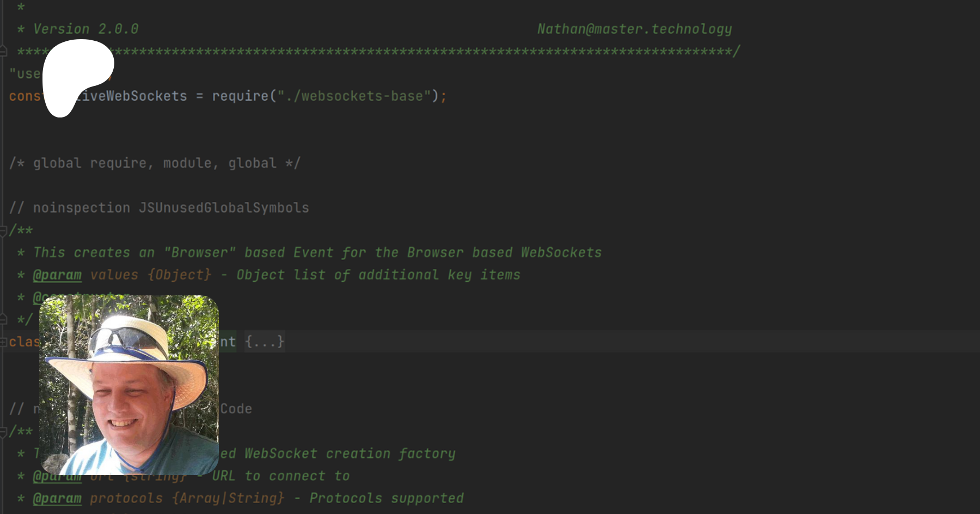The height and width of the screenshot is (514, 980).
Task: Click the webcam overlay of man in hat
Action: click(x=129, y=385)
